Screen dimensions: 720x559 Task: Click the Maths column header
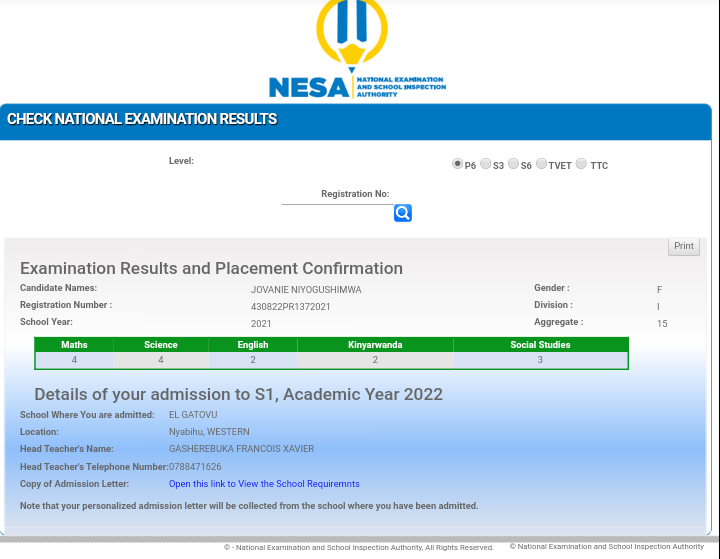[74, 345]
